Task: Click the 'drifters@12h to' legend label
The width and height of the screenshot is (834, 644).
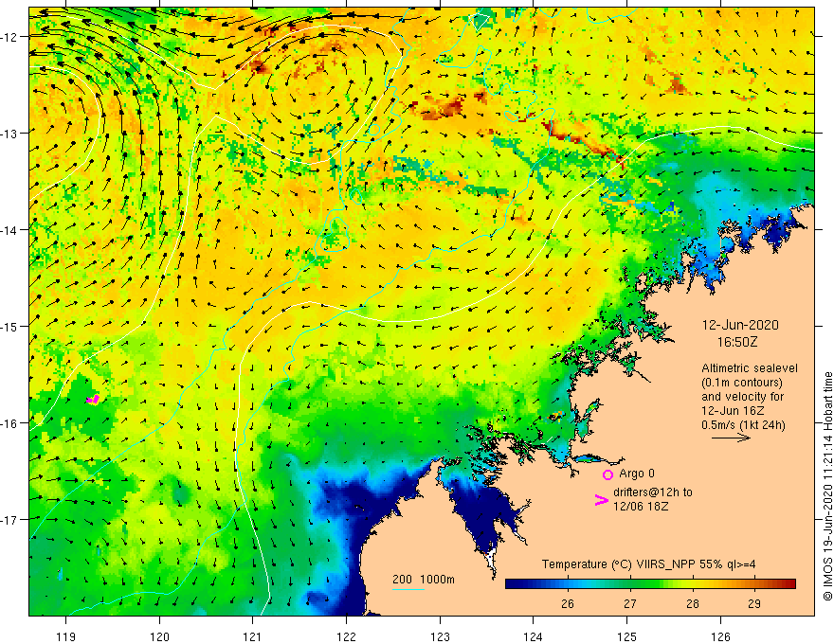Action: coord(653,492)
